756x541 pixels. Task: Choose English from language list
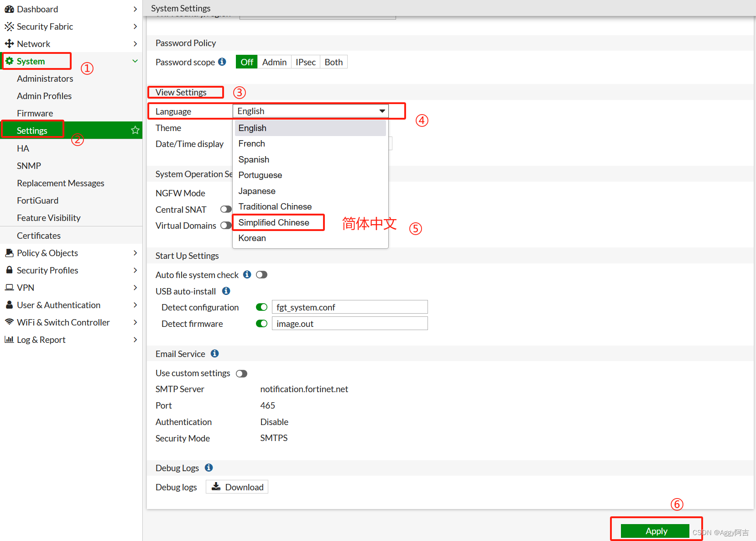(x=310, y=128)
